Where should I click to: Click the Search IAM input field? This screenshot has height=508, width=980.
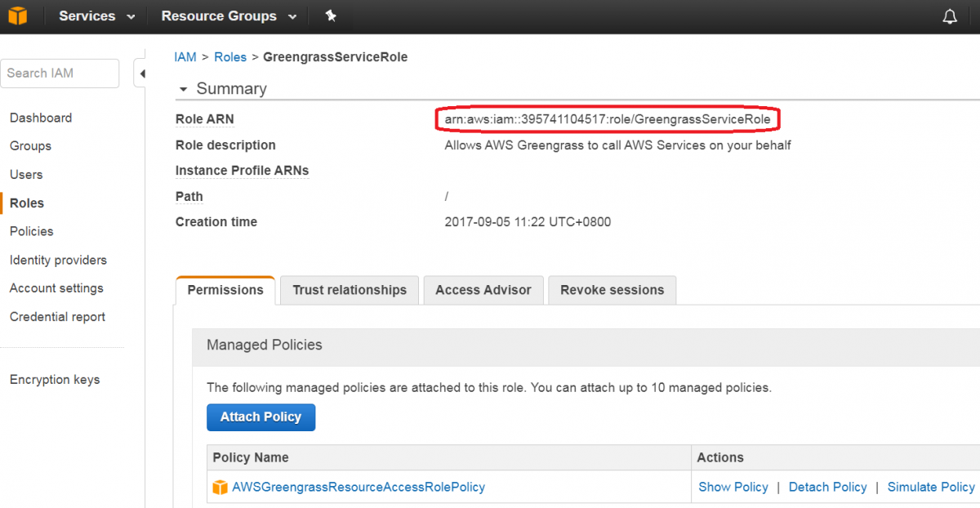(60, 73)
